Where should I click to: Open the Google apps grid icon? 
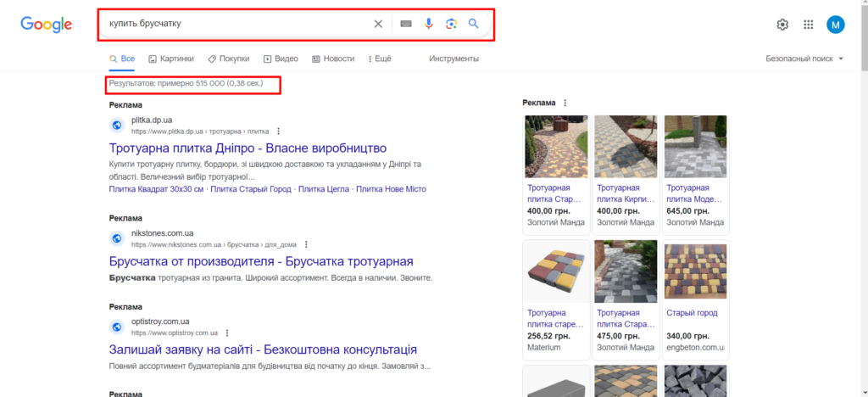point(808,25)
